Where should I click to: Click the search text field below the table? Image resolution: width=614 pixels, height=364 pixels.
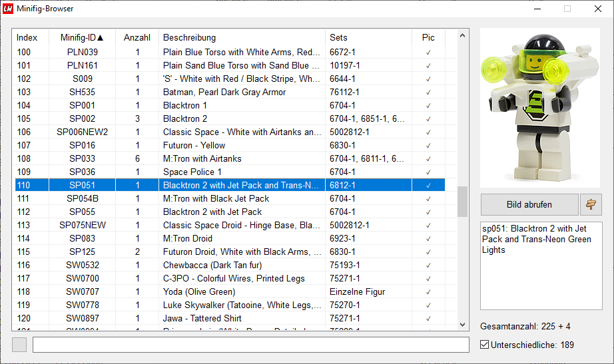click(x=250, y=345)
